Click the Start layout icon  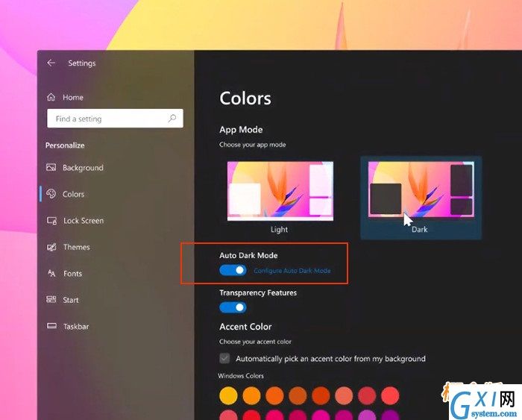click(51, 299)
